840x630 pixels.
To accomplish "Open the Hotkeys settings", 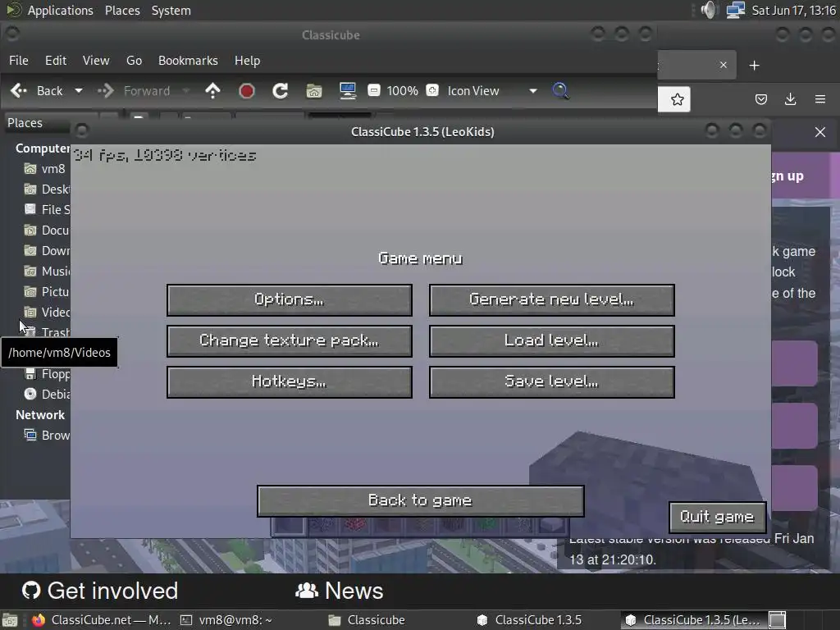I will point(290,382).
